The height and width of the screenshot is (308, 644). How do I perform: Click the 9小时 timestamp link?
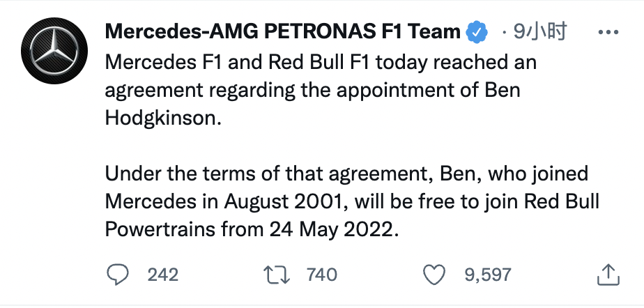[539, 31]
